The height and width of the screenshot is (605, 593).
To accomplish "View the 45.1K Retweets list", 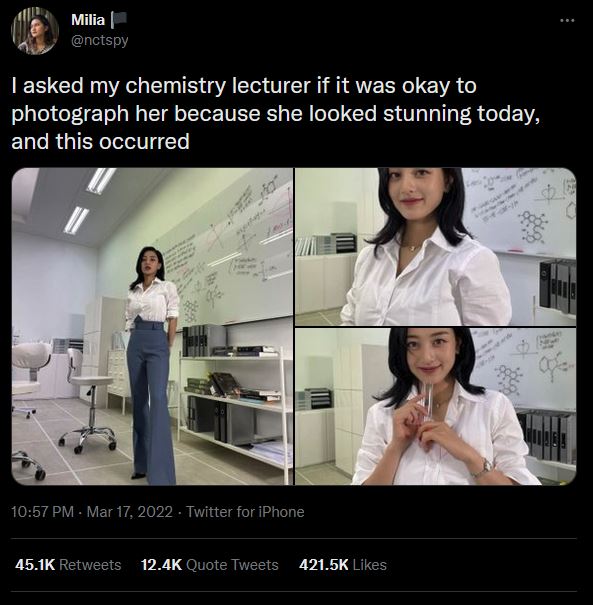I will [x=68, y=565].
